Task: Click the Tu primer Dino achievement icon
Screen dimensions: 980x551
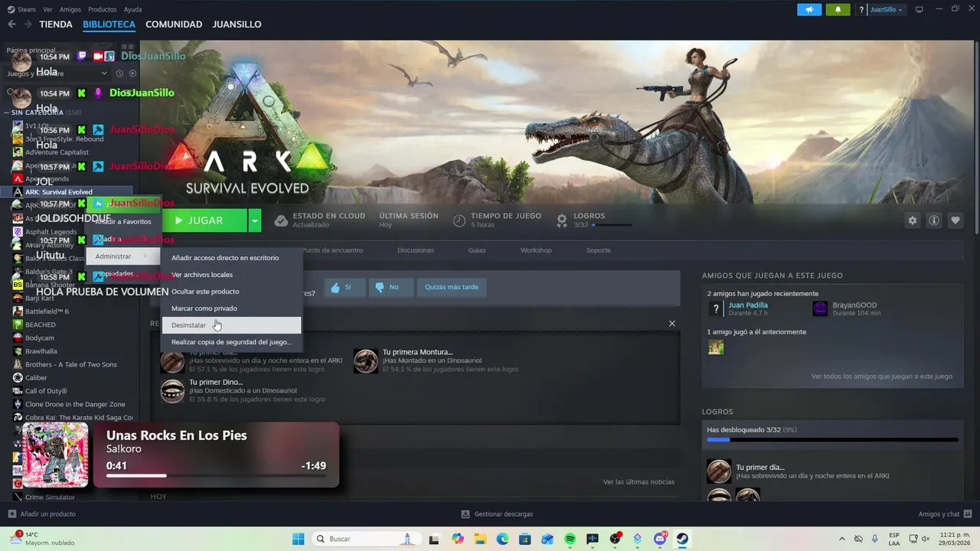Action: (x=172, y=390)
